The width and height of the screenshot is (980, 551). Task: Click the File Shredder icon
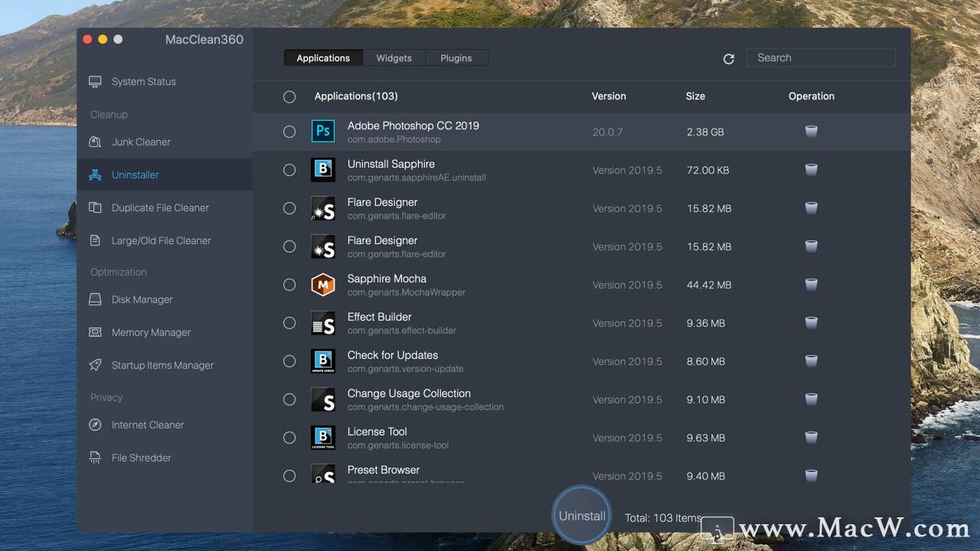(x=95, y=458)
